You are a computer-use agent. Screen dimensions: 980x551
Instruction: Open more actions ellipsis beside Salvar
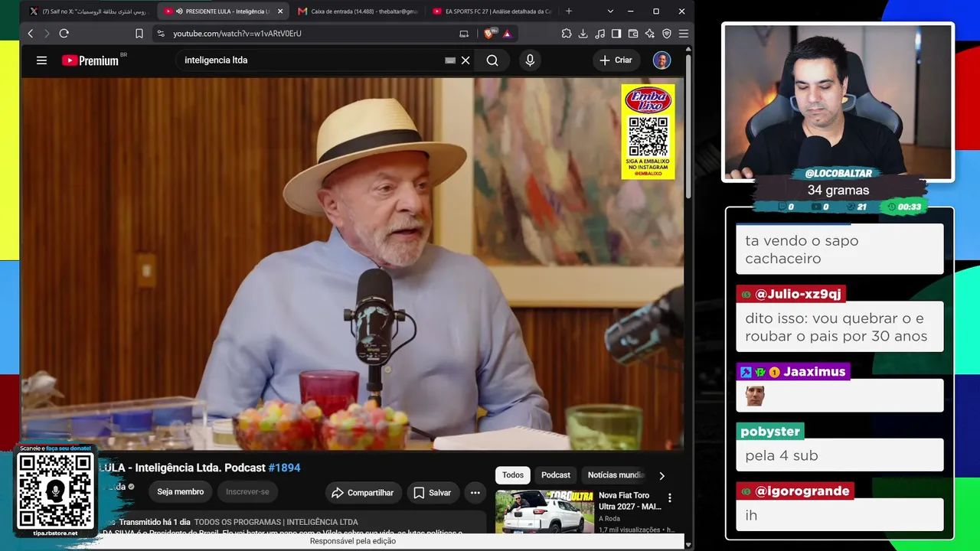click(475, 493)
